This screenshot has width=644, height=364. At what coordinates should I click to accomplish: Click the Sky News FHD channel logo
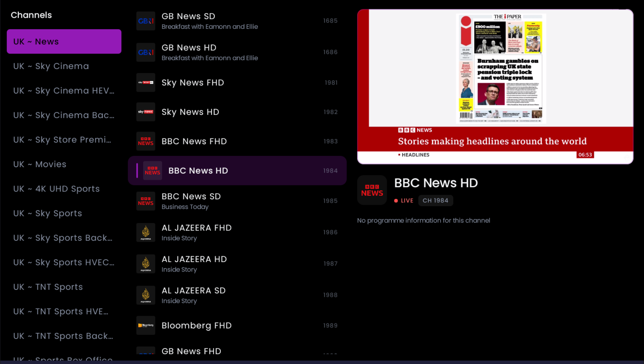[x=146, y=83]
